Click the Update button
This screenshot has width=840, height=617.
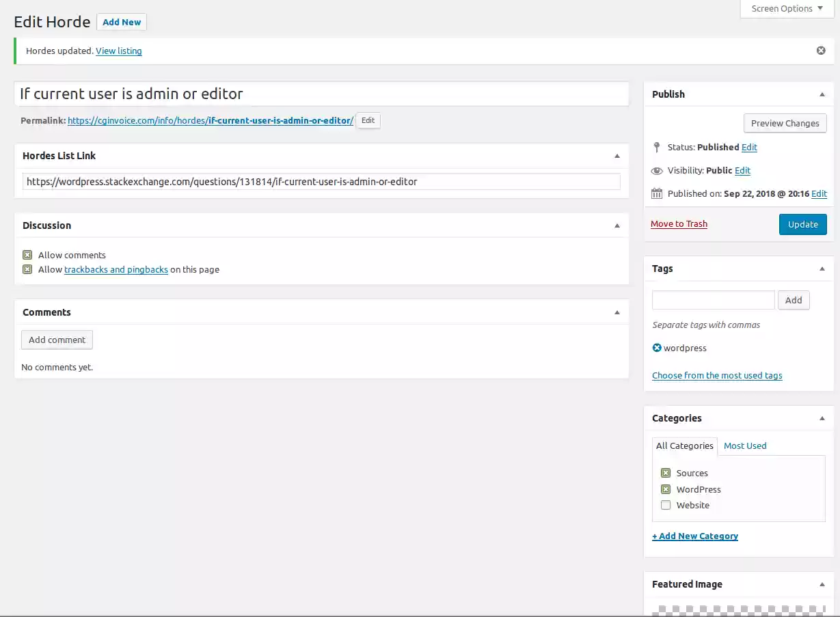click(802, 224)
